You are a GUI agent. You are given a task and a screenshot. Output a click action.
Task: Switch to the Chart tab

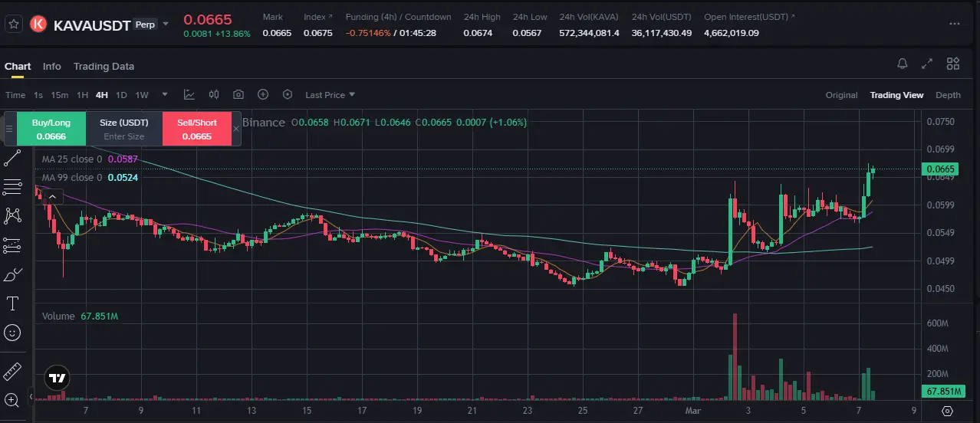[18, 66]
